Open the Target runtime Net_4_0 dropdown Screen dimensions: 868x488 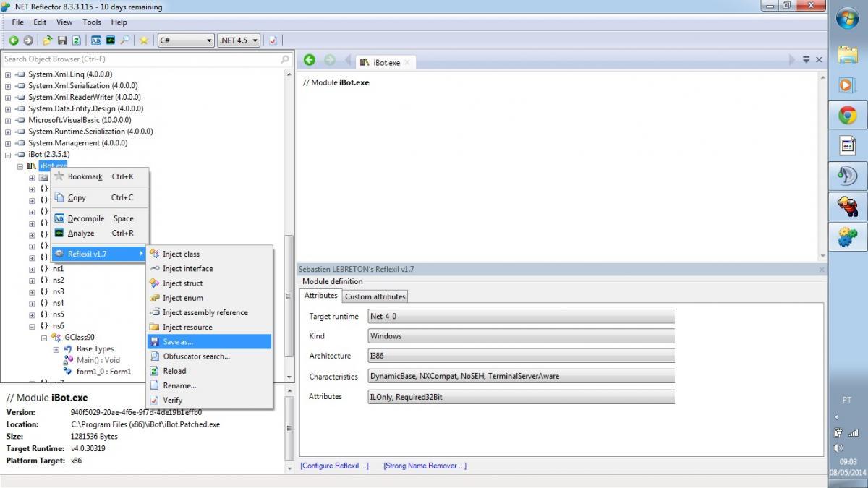(x=521, y=317)
